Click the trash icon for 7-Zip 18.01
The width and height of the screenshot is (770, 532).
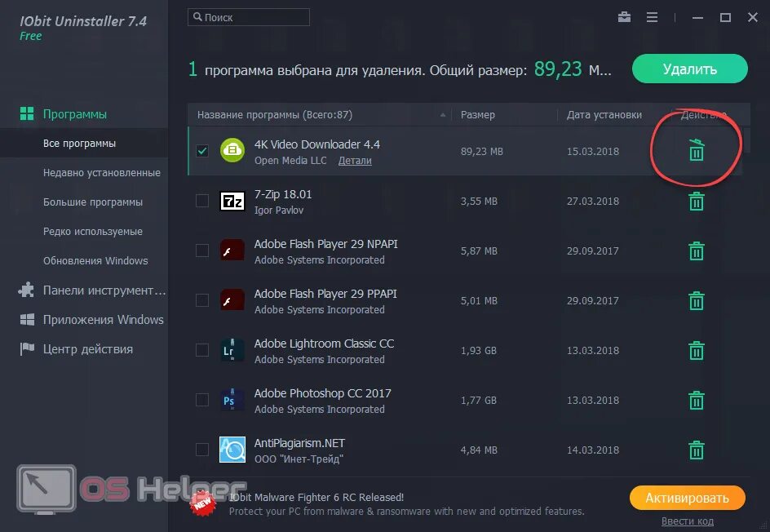(697, 201)
